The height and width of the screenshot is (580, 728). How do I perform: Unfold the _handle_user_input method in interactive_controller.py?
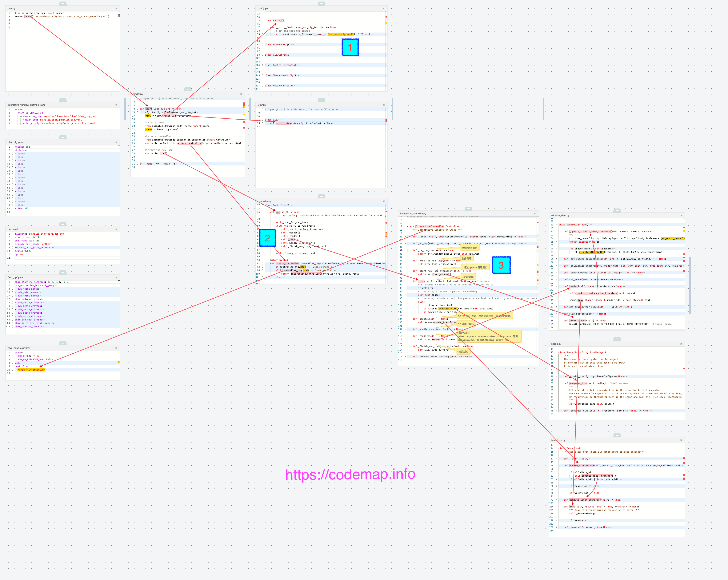tap(405, 329)
